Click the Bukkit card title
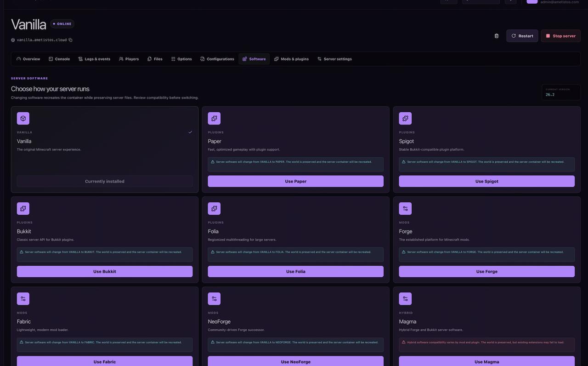588x366 pixels. [24, 231]
